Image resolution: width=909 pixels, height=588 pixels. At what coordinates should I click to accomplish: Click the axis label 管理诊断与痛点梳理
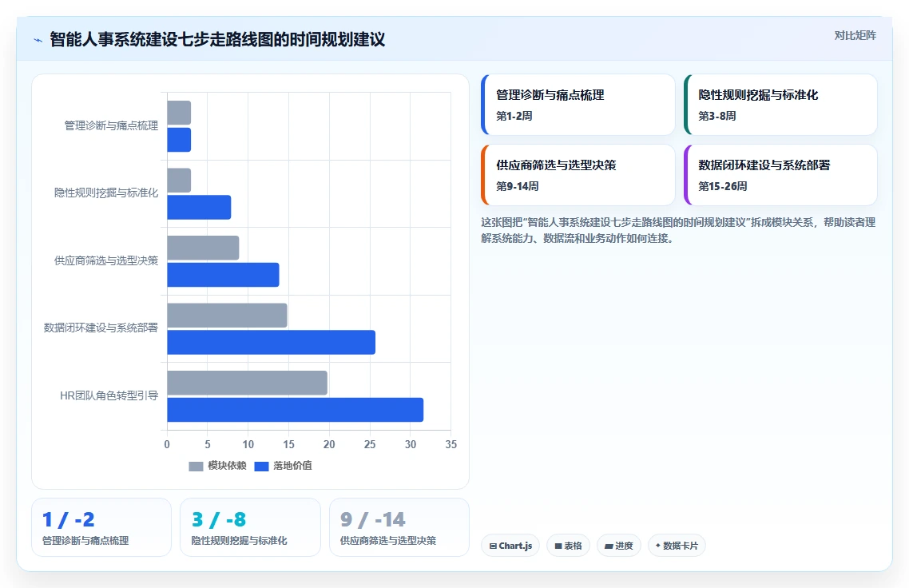[x=111, y=126]
